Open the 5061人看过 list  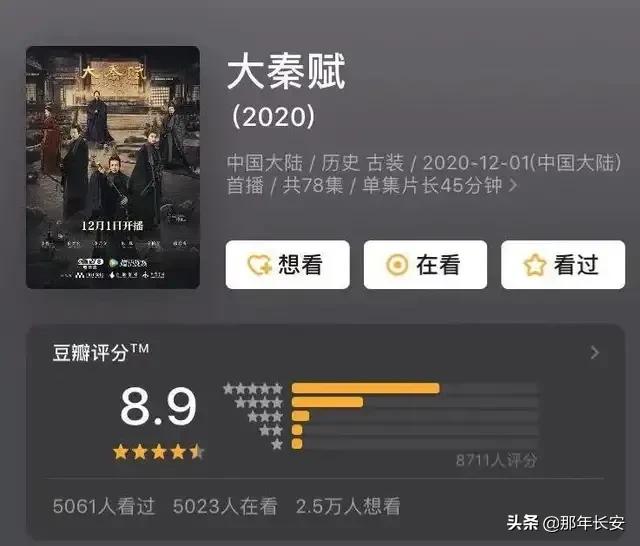pyautogui.click(x=104, y=506)
